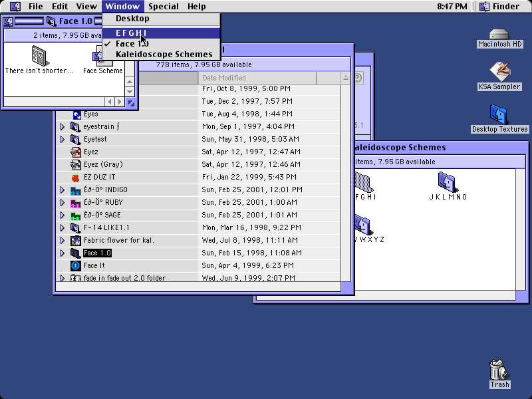Open the Apple menu icon
Viewport: 532px width, 399px height.
click(15, 6)
